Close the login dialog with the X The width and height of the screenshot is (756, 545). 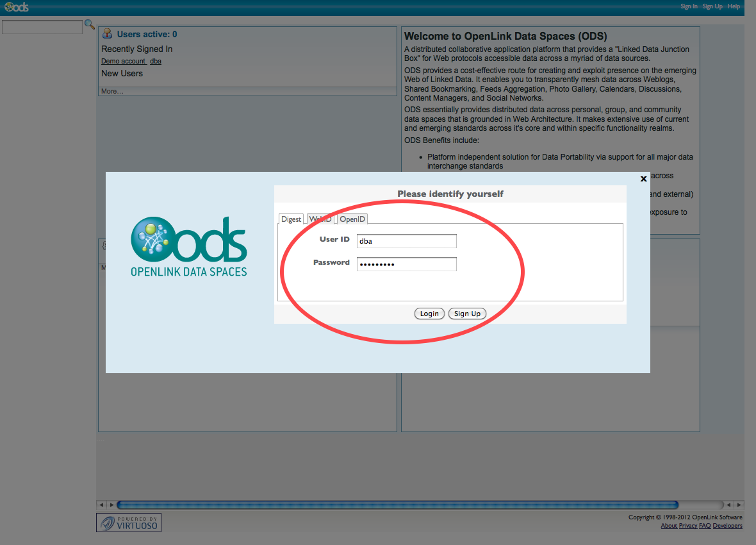pos(643,179)
